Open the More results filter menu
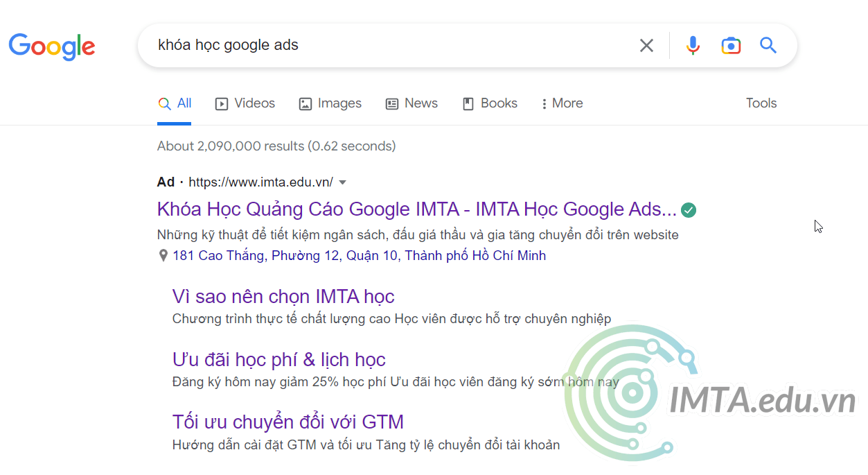The width and height of the screenshot is (868, 475). pos(562,103)
